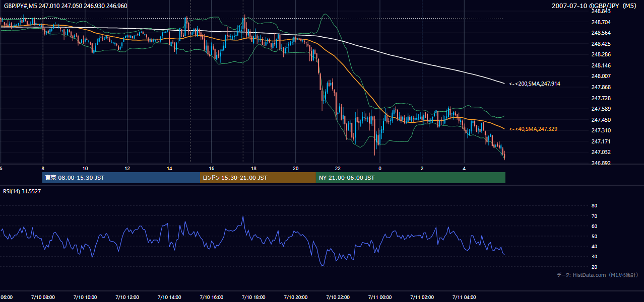Click hour tick 22 on chart time axis
Screen dimensions: 644x302
click(338, 169)
